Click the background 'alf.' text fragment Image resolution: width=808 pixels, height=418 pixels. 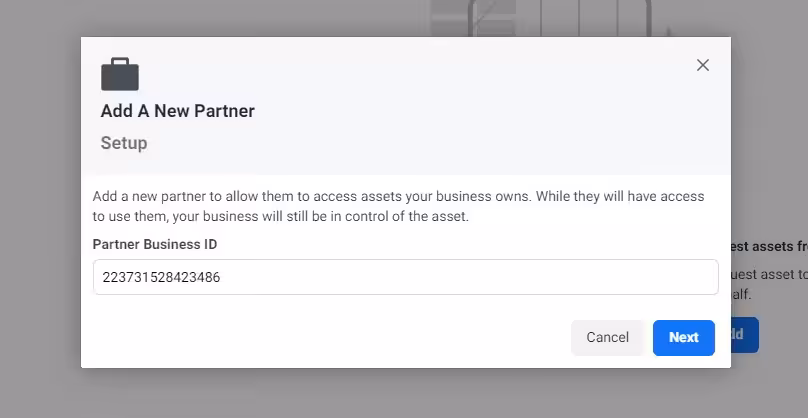click(x=741, y=294)
